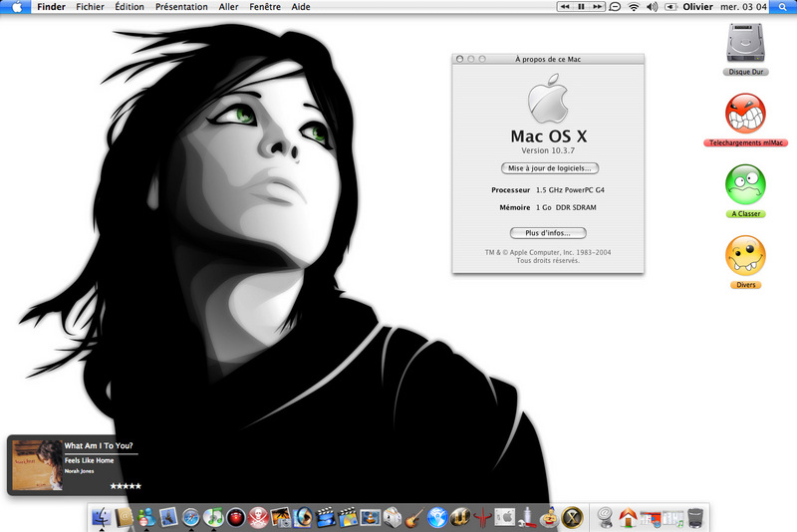Select Telechargements mIMac angry face folder
The image size is (797, 532).
[x=745, y=120]
